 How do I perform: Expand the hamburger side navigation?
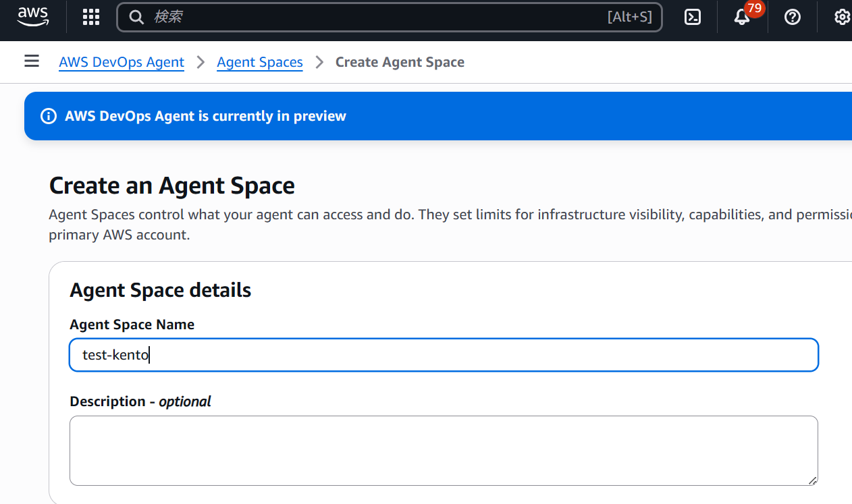click(x=32, y=61)
